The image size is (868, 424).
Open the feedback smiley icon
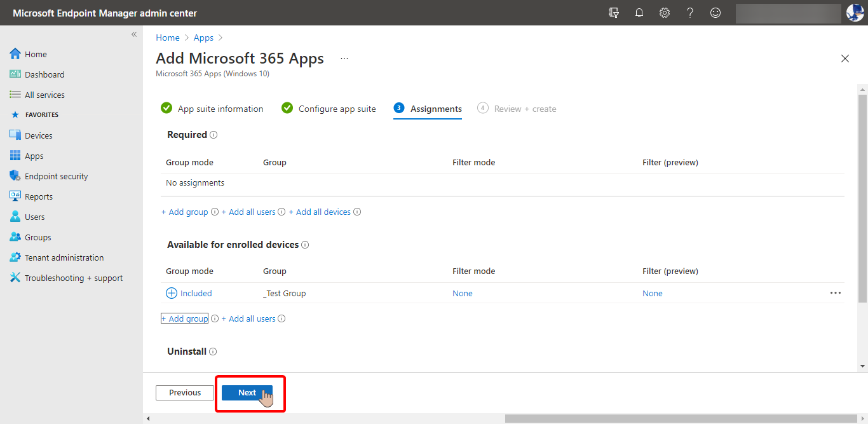(x=715, y=13)
